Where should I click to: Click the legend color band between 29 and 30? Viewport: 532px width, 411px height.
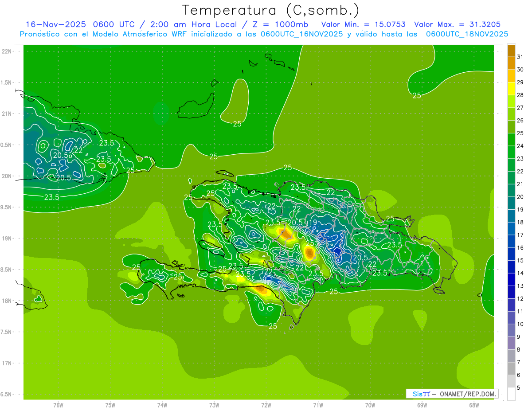coord(511,76)
